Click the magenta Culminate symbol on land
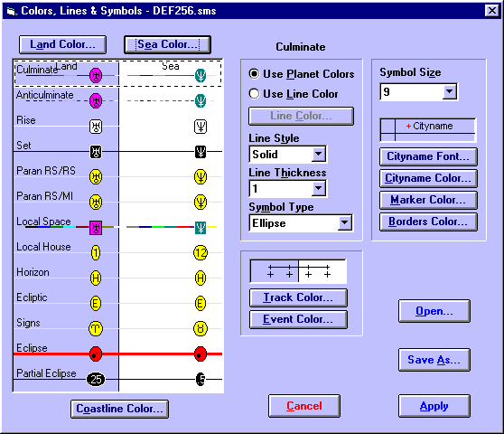The image size is (504, 434). 96,76
